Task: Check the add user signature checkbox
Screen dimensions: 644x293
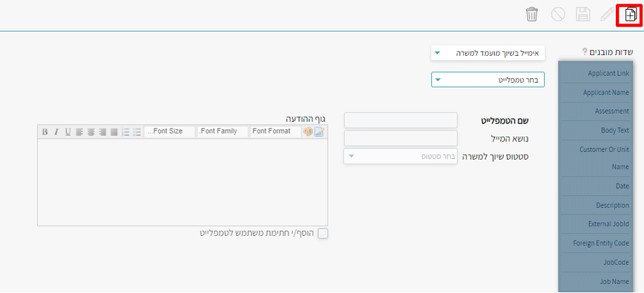Action: point(323,234)
